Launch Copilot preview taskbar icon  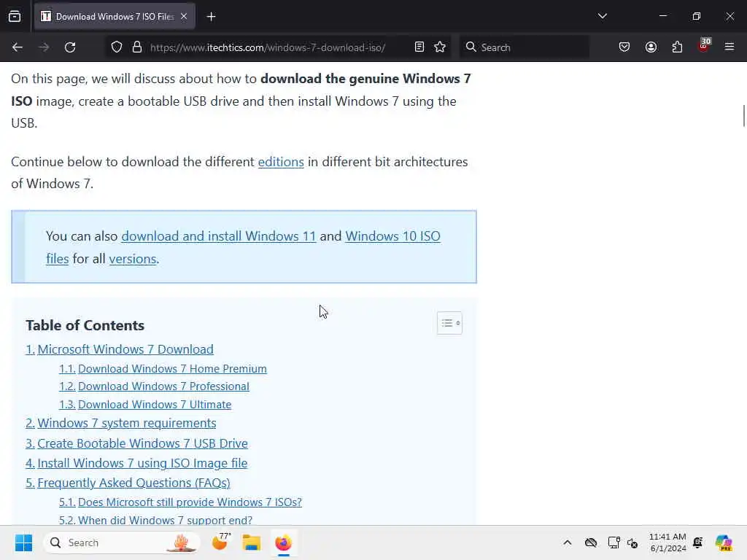(x=724, y=542)
